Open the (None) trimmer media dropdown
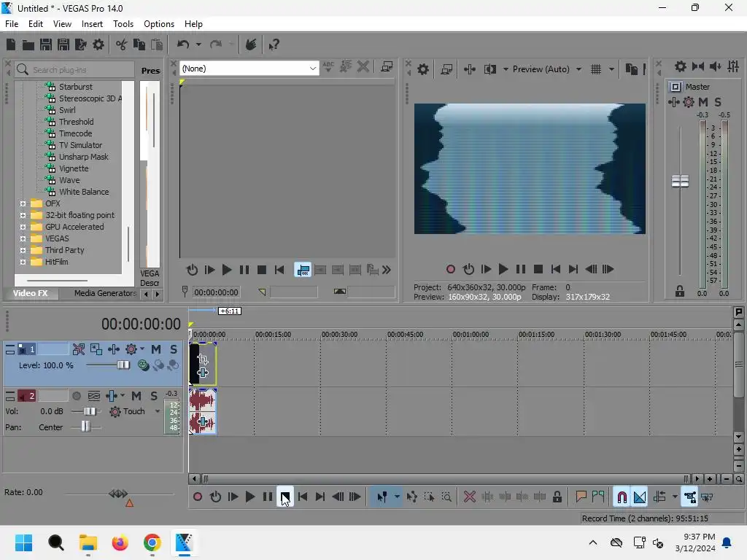This screenshot has width=747, height=560. 312,69
